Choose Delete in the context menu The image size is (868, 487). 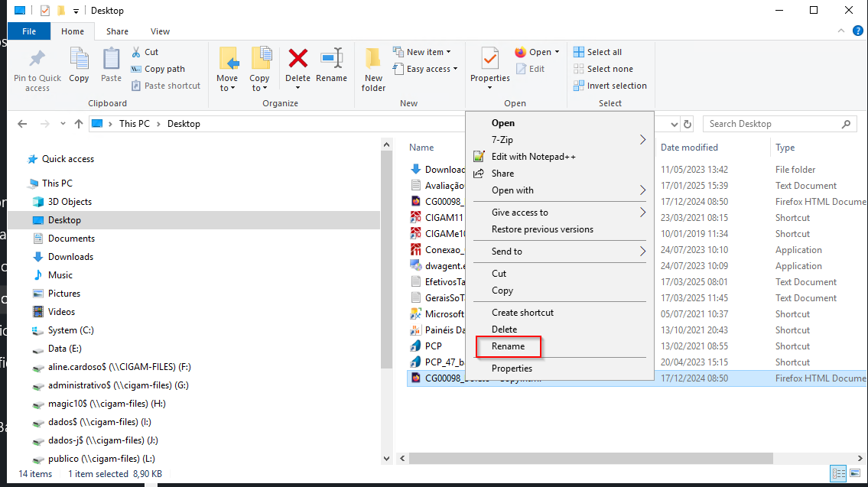coord(560,330)
